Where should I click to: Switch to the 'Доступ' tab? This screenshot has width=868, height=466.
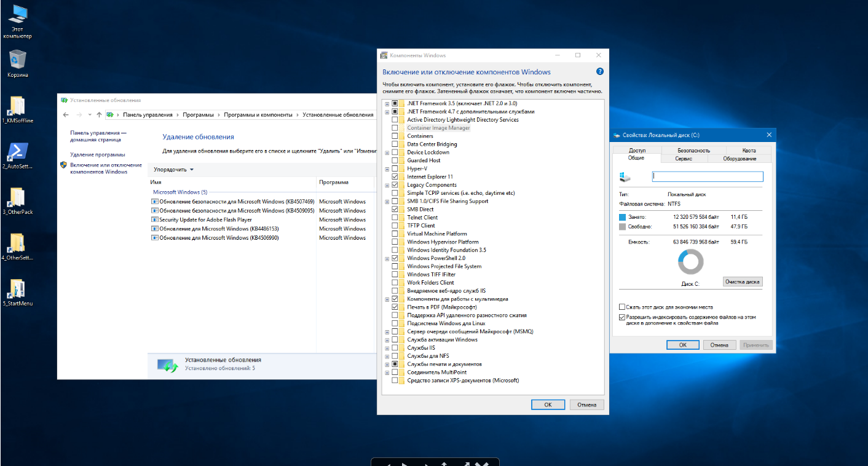coord(637,150)
